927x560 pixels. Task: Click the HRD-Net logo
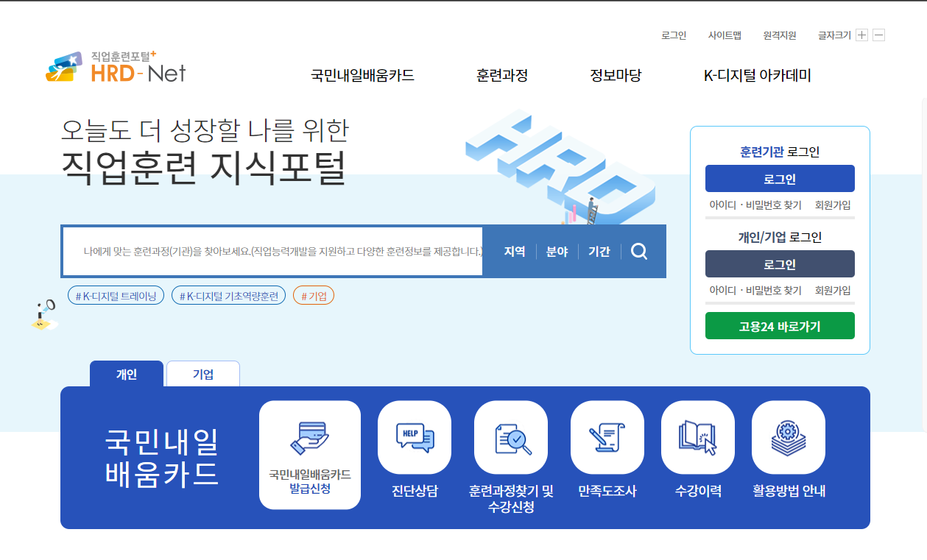(116, 66)
